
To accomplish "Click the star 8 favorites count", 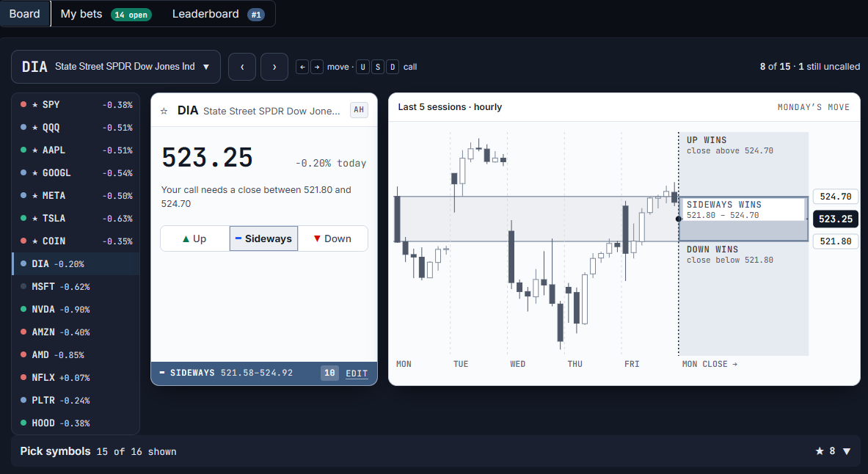I will (x=825, y=451).
